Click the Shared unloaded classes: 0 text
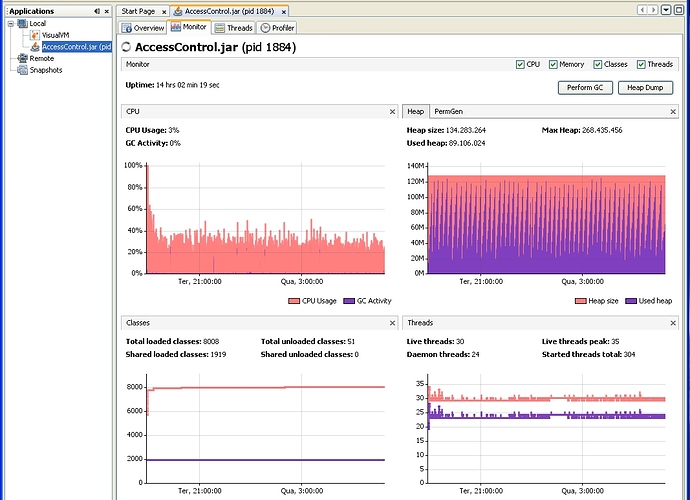The width and height of the screenshot is (690, 500). [310, 355]
